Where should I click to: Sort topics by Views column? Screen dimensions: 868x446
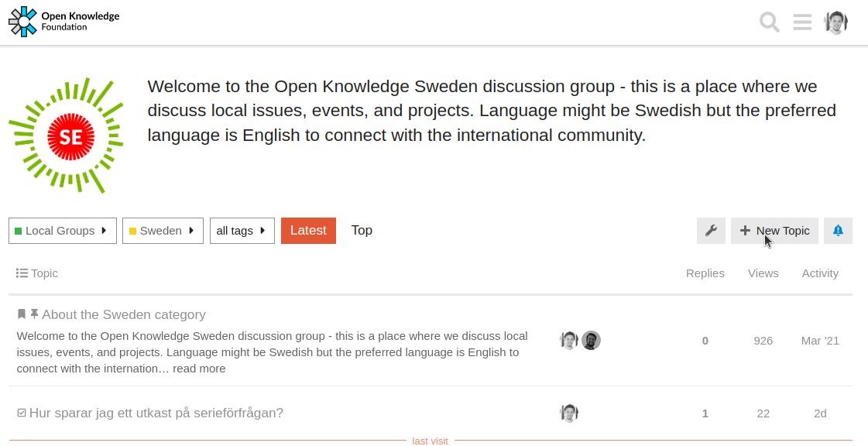pos(763,273)
